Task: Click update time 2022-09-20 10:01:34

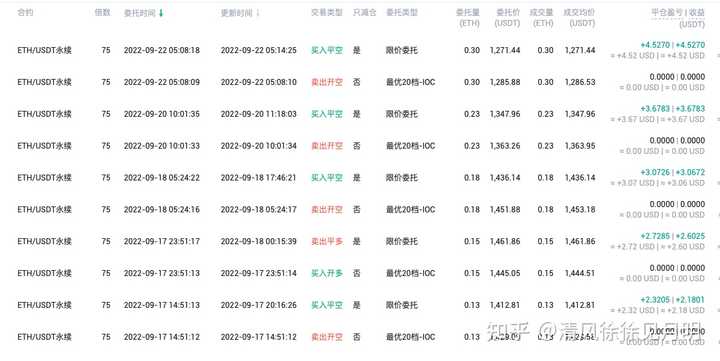Action: pos(259,146)
